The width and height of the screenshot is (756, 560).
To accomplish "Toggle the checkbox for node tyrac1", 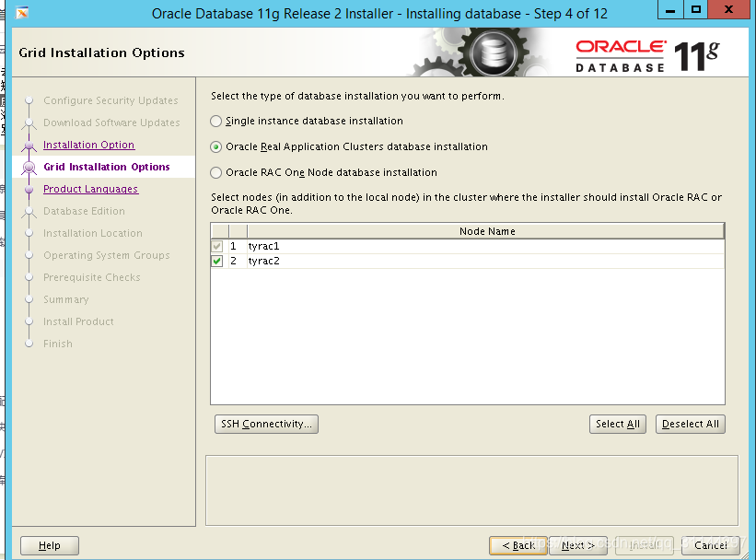I will tap(217, 247).
